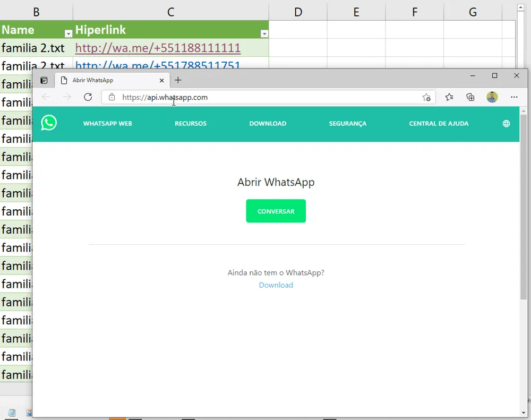Click the blue Download link below
Screen dimensions: 531x420
coord(276,285)
